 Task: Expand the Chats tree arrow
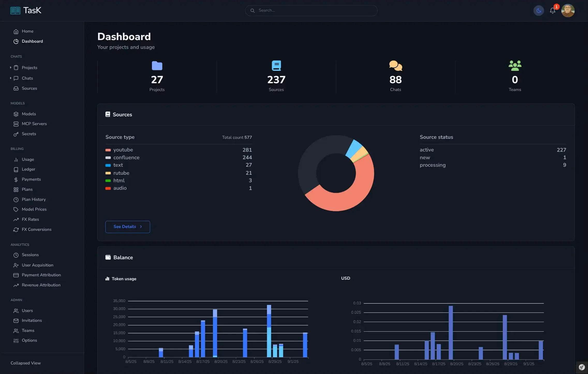(11, 78)
